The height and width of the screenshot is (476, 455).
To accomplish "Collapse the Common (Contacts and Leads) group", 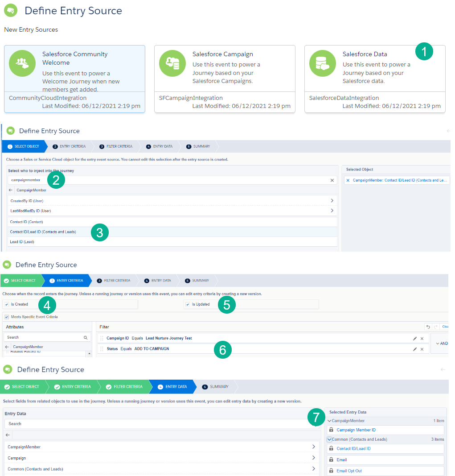I will coord(329,439).
